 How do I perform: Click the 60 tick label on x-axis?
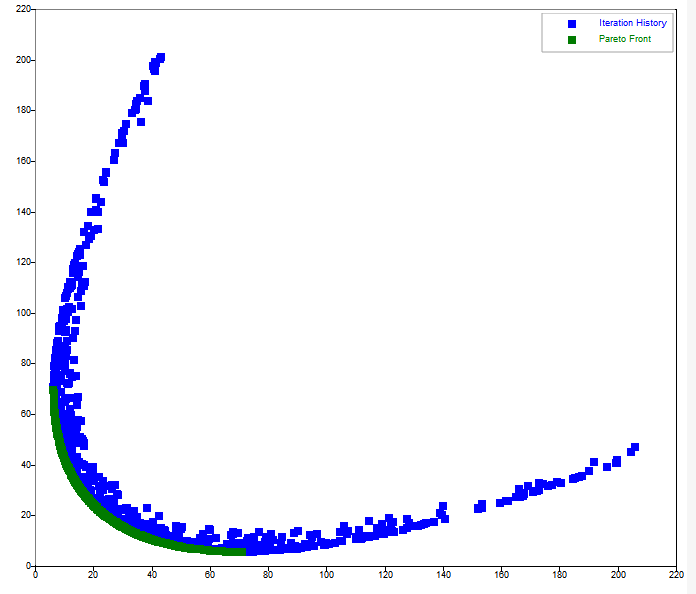click(x=210, y=576)
